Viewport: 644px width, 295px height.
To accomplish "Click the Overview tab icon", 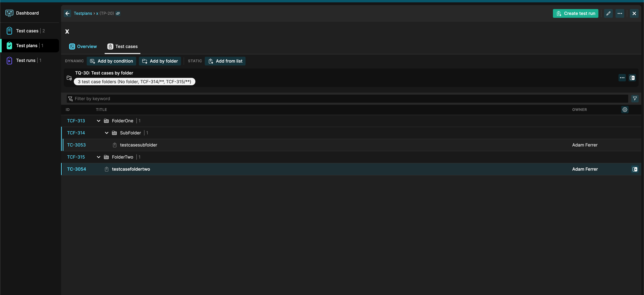I will [72, 46].
